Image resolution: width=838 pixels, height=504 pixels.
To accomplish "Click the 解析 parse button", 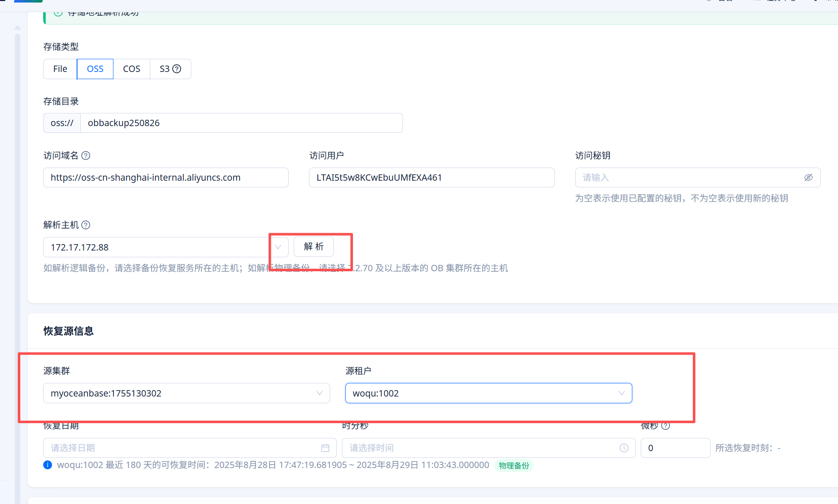I will coord(314,247).
